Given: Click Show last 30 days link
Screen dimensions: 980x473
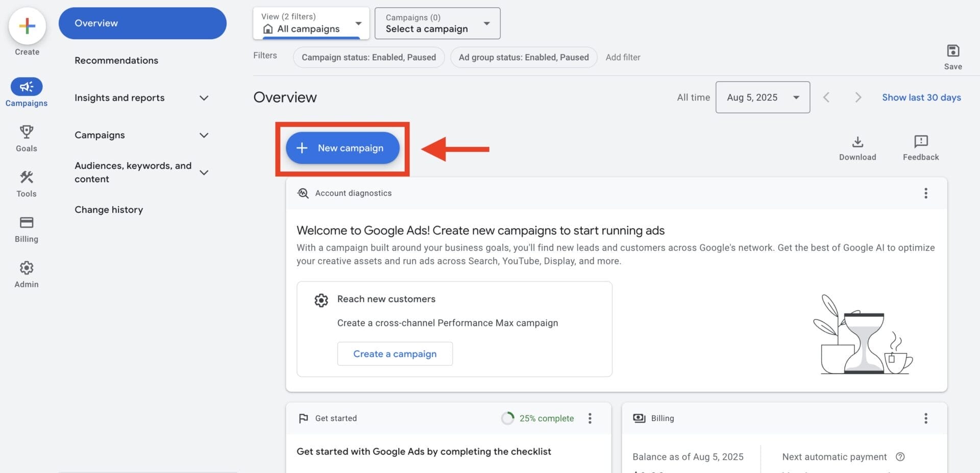Looking at the screenshot, I should [921, 97].
